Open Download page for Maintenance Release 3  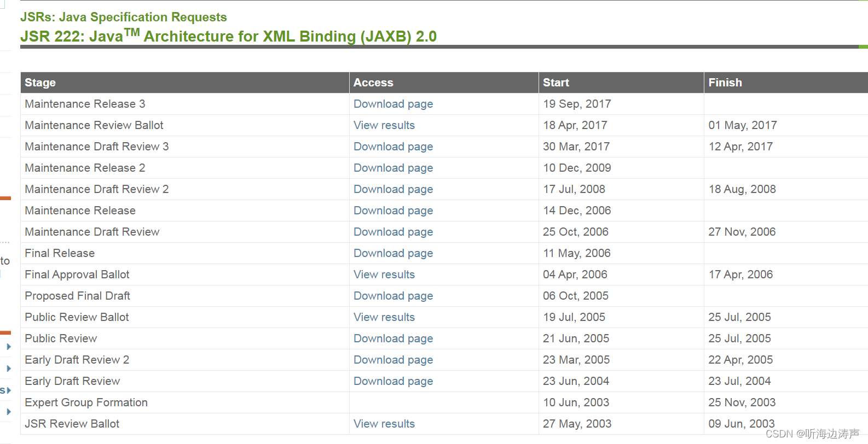[x=393, y=104]
